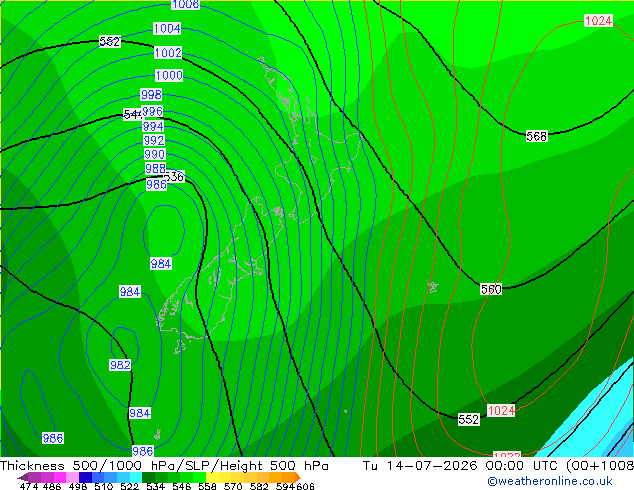Click the map title 'Thickness 500/1000 hPa/SLP/Height 500 hPa'
This screenshot has height=490, width=634.
pos(164,466)
